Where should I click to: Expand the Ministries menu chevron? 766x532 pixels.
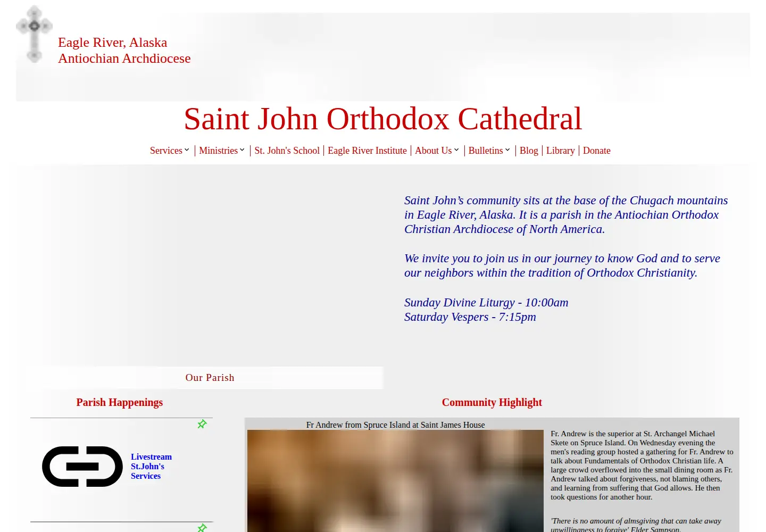click(x=242, y=150)
